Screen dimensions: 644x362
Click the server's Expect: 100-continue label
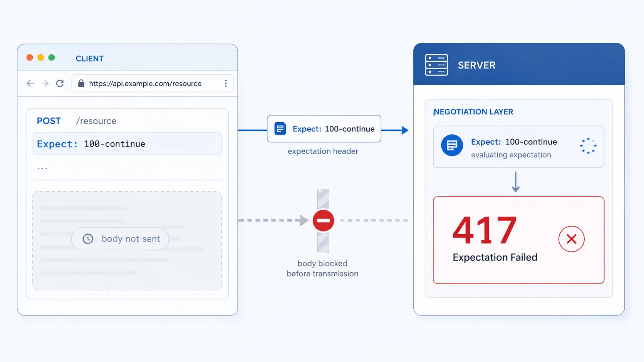(514, 142)
